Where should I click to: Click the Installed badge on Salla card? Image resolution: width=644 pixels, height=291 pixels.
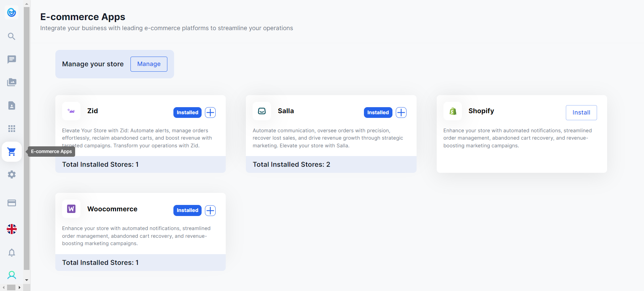point(378,113)
